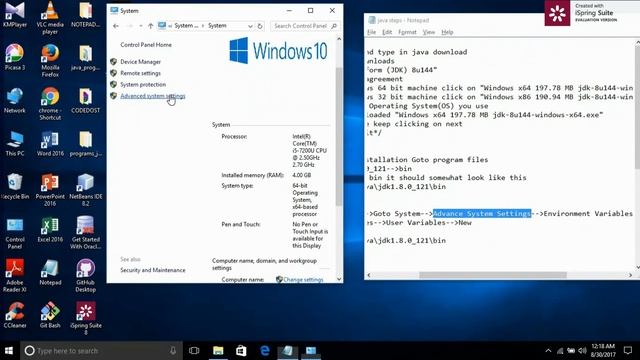640x360 pixels.
Task: Launch Excel 2016 shortcut
Action: click(50, 230)
